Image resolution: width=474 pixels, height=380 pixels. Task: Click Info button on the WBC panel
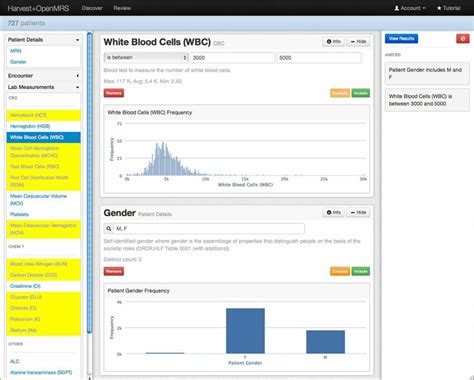(333, 42)
